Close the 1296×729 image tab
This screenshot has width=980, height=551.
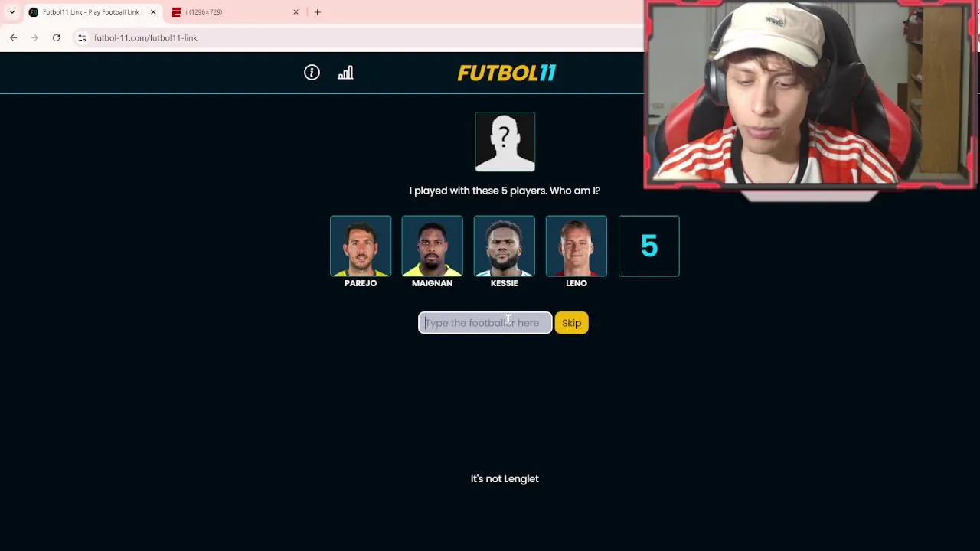tap(296, 12)
